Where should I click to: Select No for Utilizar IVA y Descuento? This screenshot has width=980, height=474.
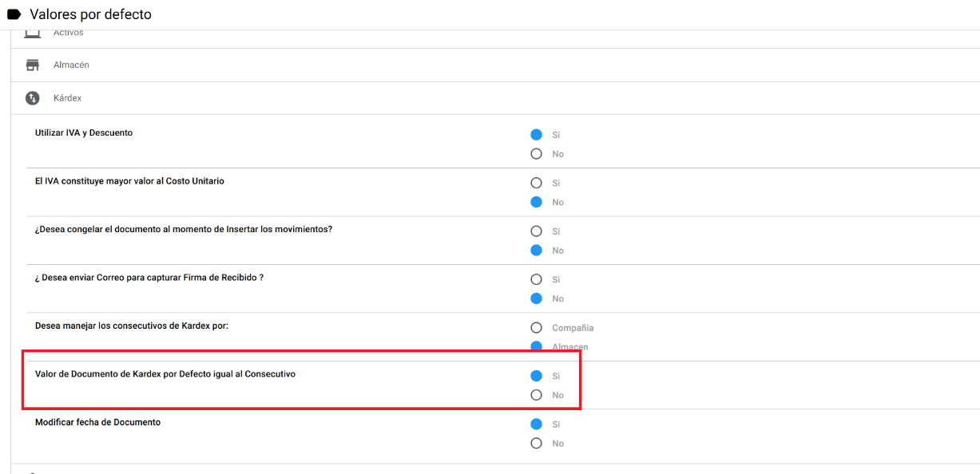coord(536,154)
